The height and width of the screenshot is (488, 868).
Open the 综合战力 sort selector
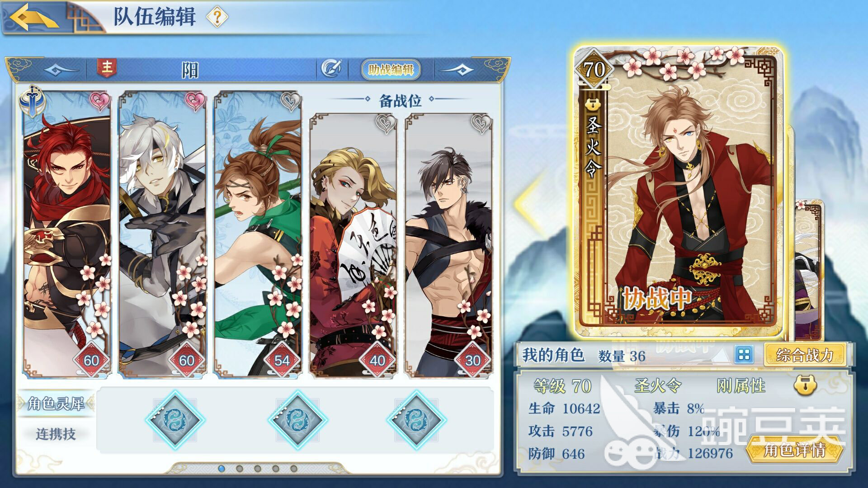point(804,355)
